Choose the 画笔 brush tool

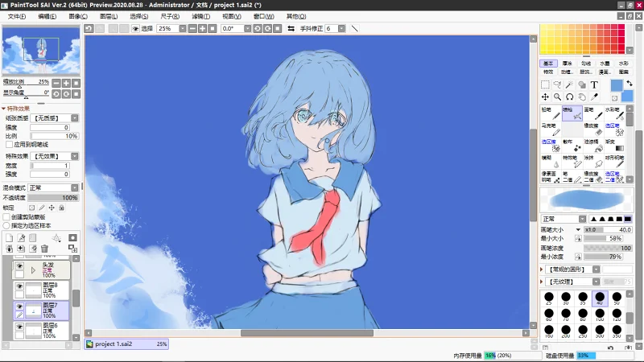click(593, 113)
